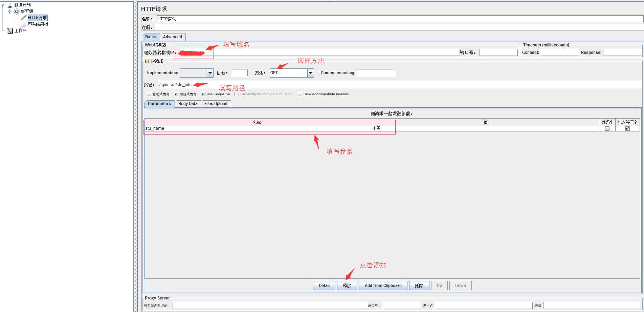Click the Web server 端口号 field
This screenshot has height=312, width=644.
click(x=498, y=53)
